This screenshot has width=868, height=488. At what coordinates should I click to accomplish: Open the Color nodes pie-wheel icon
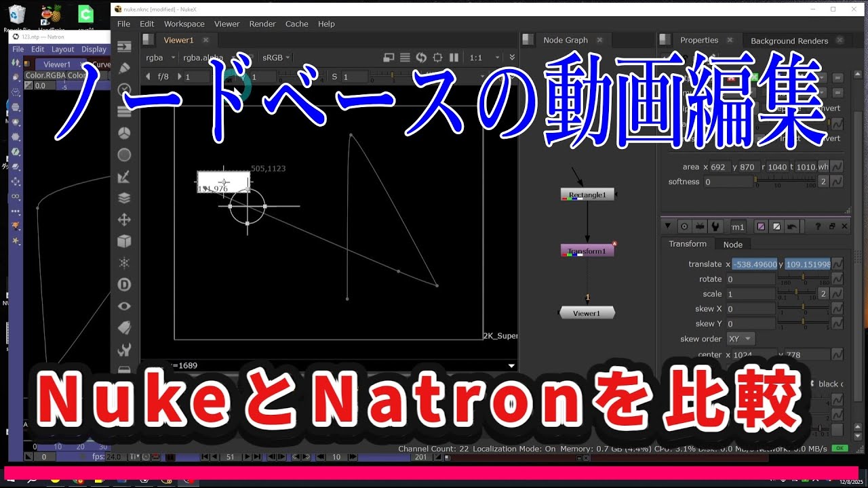tap(124, 133)
